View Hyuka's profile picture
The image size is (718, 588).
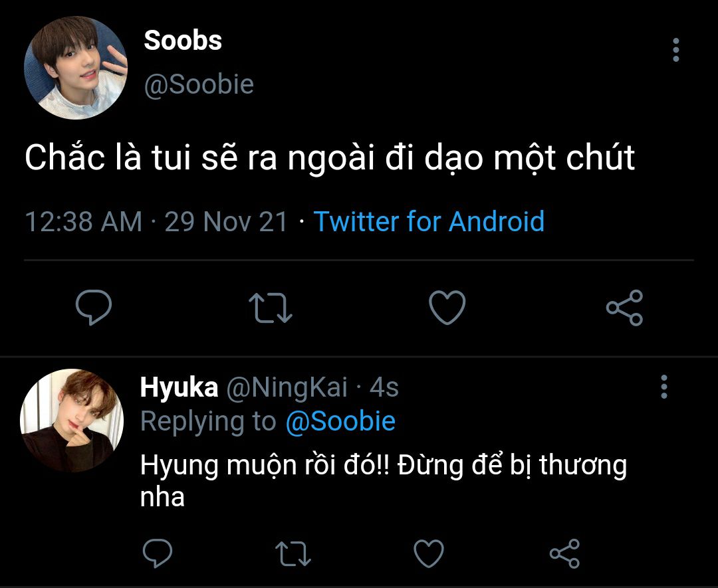point(72,420)
